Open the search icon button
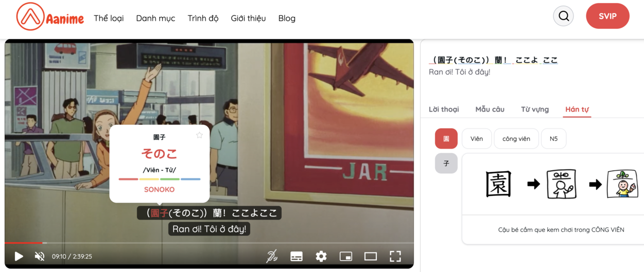Screen dimensions: 644x272 coord(563,16)
